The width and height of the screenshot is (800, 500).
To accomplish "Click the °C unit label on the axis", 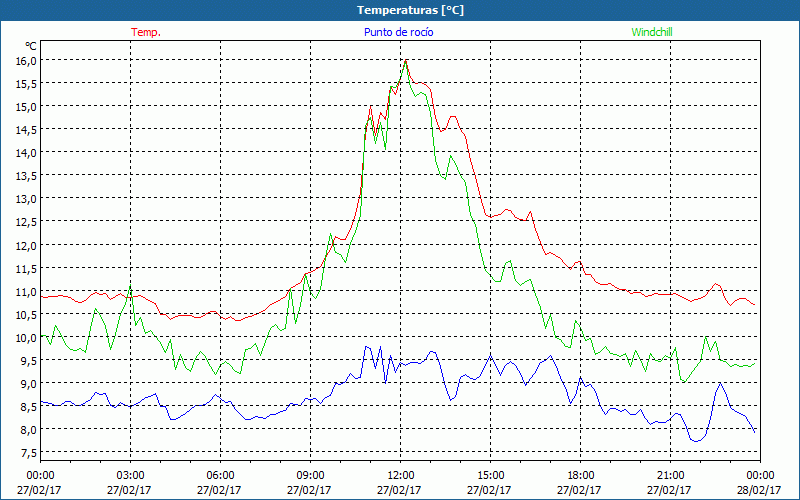I will [31, 46].
